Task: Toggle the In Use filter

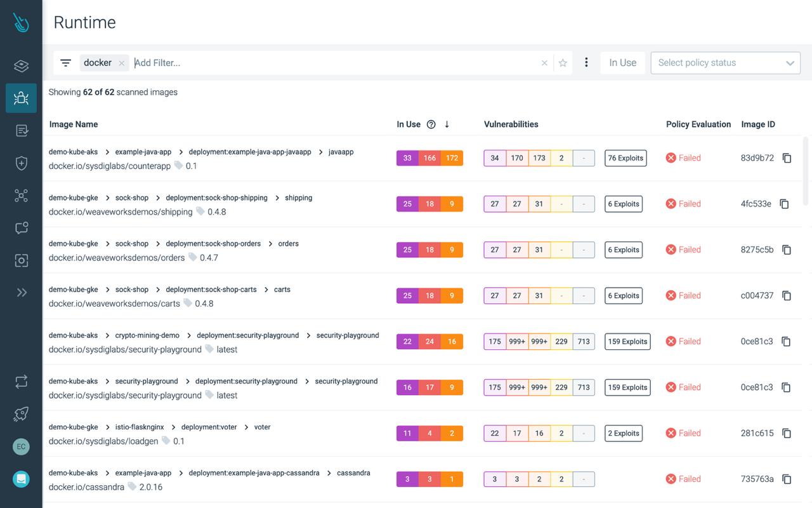Action: pos(622,62)
